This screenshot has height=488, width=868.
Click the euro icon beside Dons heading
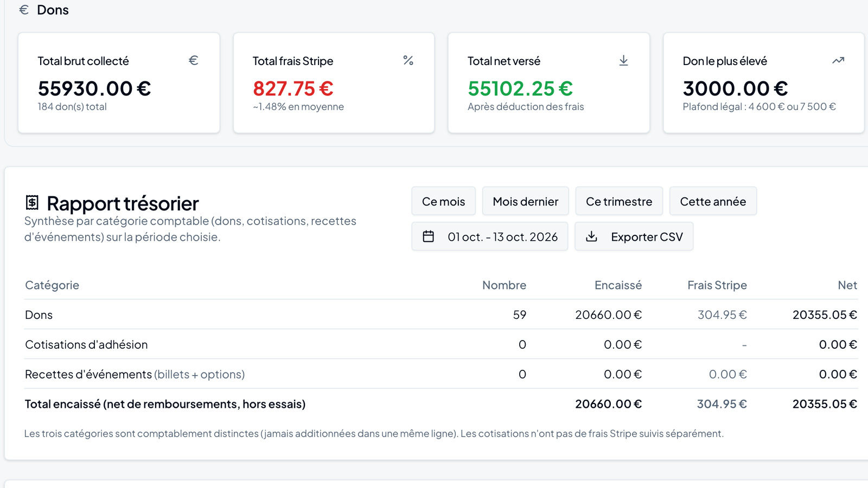tap(24, 10)
